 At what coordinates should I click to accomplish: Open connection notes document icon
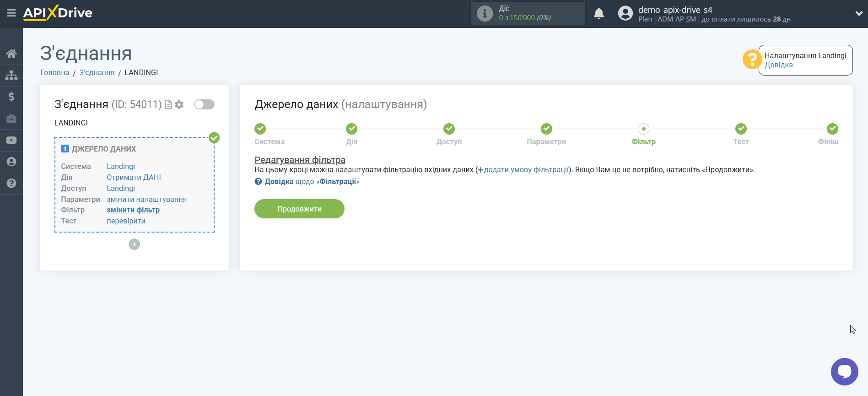pos(168,105)
